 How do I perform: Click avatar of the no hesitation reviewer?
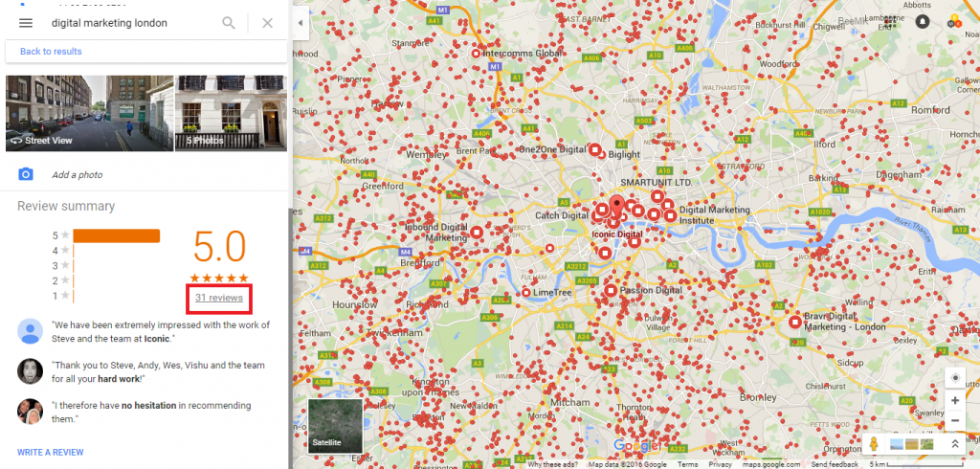(30, 412)
